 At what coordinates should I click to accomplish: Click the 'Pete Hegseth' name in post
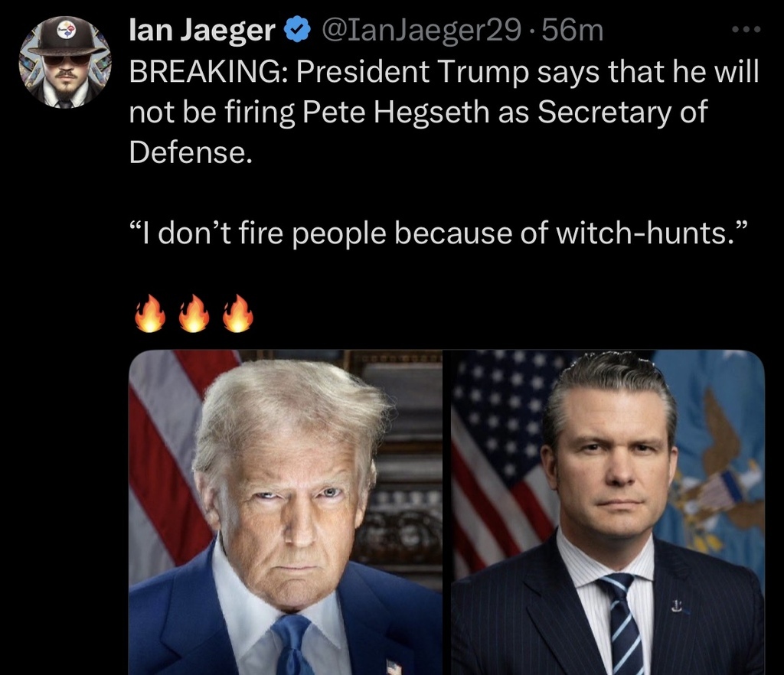pyautogui.click(x=396, y=112)
